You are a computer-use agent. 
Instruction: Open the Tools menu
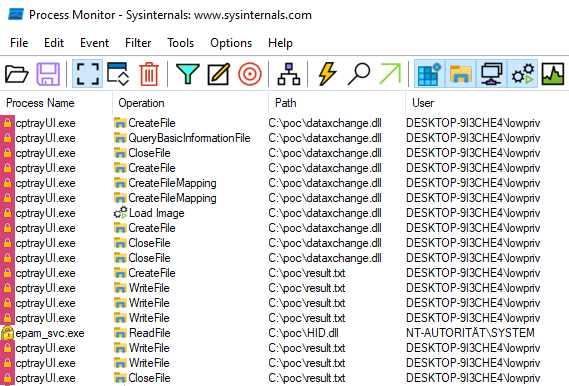click(180, 43)
